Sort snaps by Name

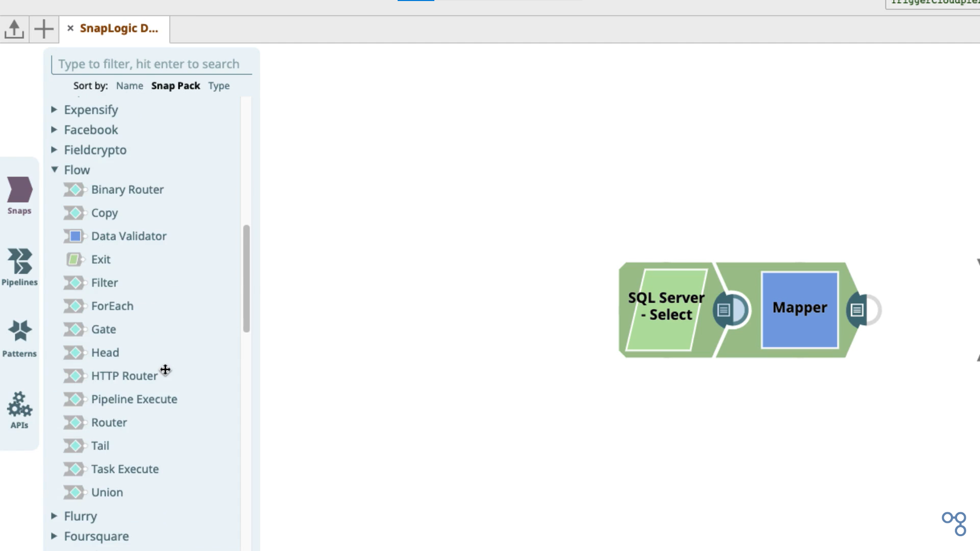[130, 86]
